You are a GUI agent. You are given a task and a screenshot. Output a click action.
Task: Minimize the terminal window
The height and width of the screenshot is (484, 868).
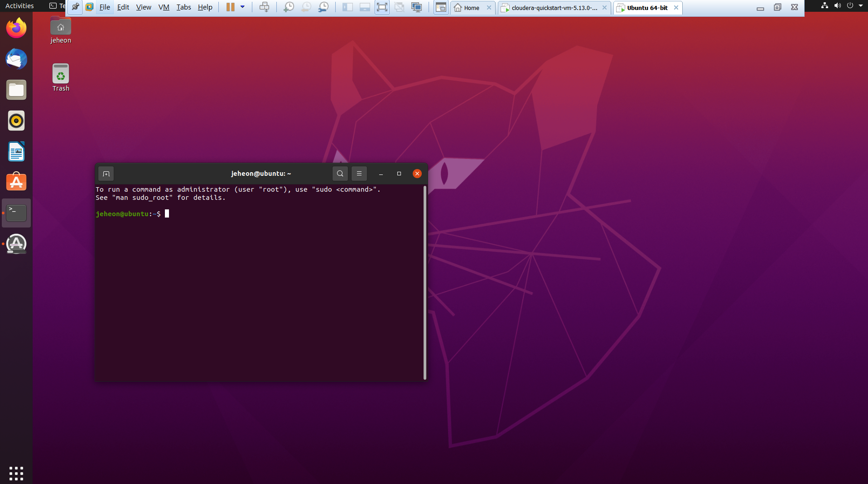[381, 174]
